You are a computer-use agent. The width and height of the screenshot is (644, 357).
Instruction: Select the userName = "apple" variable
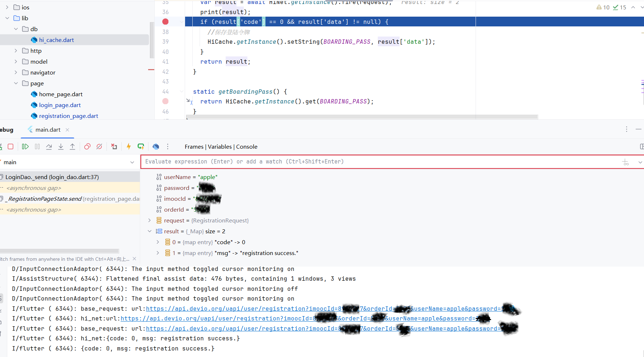click(187, 177)
